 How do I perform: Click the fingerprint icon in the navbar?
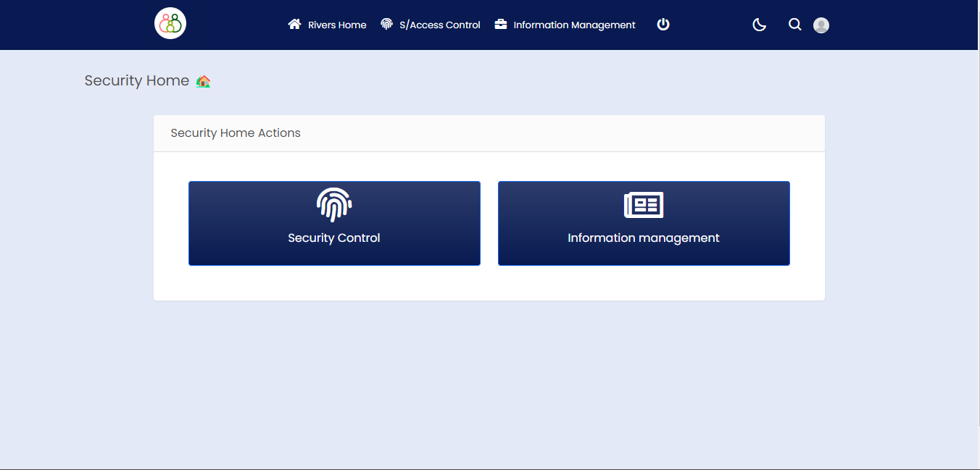(x=386, y=25)
